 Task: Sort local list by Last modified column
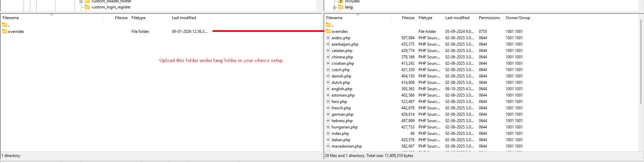[184, 18]
